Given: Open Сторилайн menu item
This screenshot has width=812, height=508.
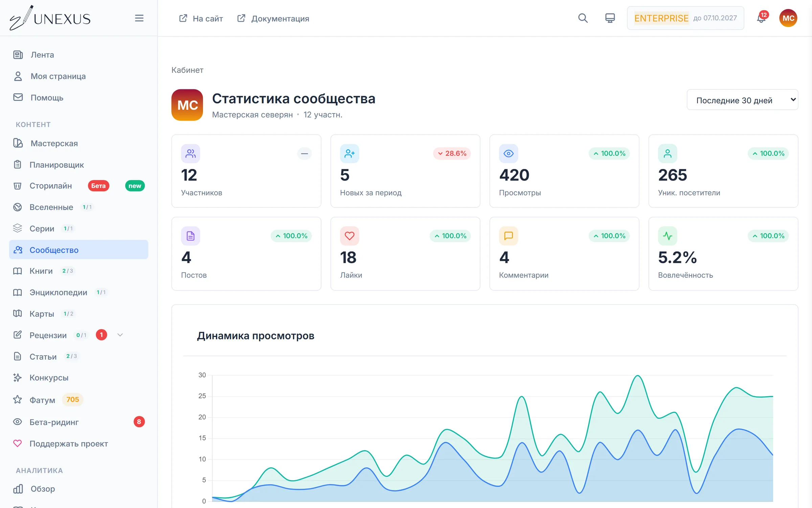Looking at the screenshot, I should click(x=51, y=186).
